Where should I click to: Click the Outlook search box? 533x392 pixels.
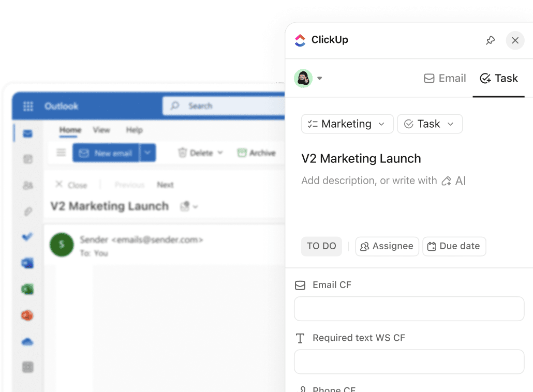(224, 106)
